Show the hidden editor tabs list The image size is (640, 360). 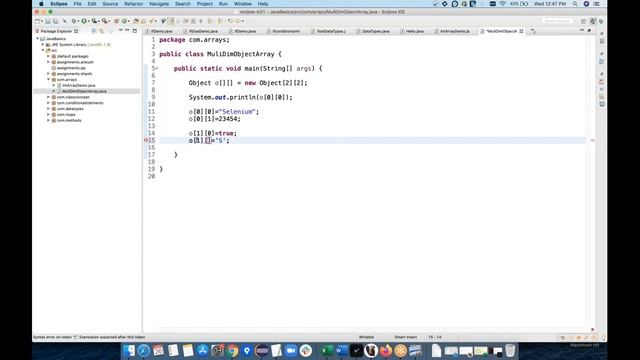[x=533, y=31]
